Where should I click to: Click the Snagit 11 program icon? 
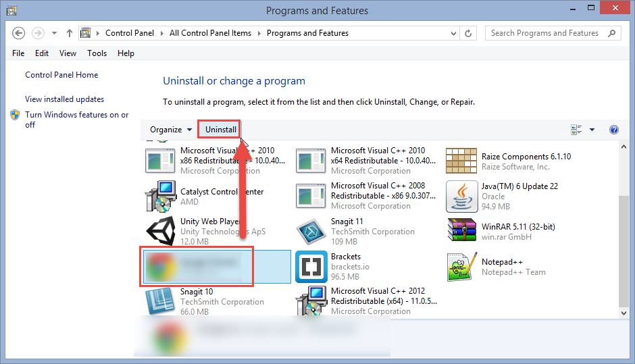coord(311,232)
